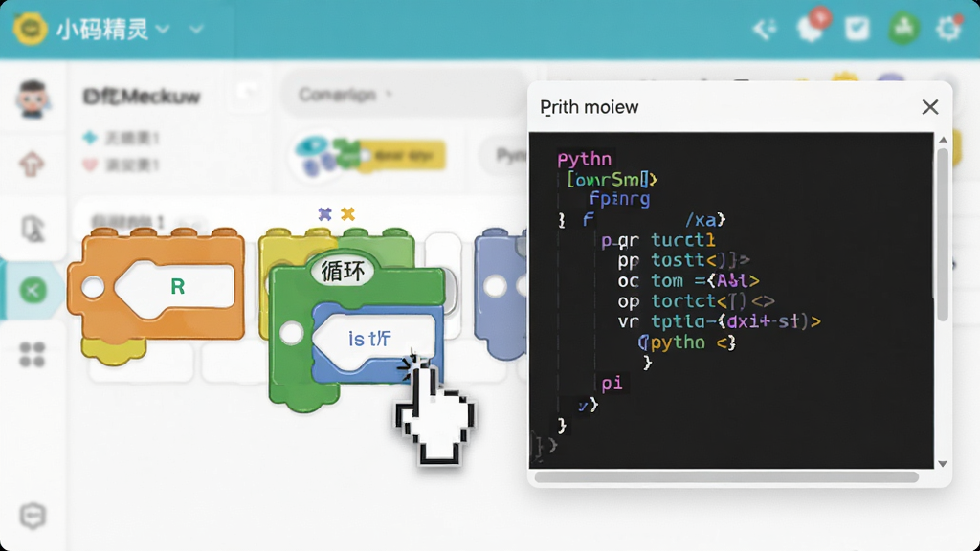Select the cursor document sidebar icon
This screenshot has height=551, width=980.
pos(33,229)
